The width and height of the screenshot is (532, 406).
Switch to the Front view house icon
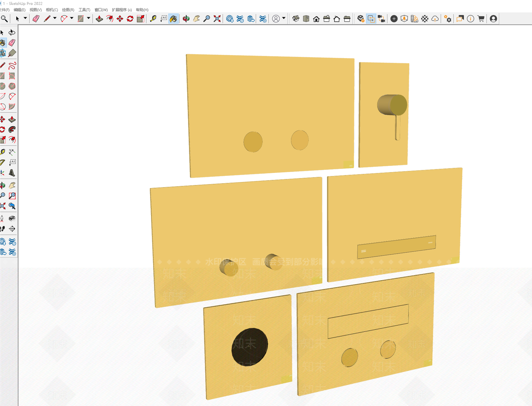316,19
